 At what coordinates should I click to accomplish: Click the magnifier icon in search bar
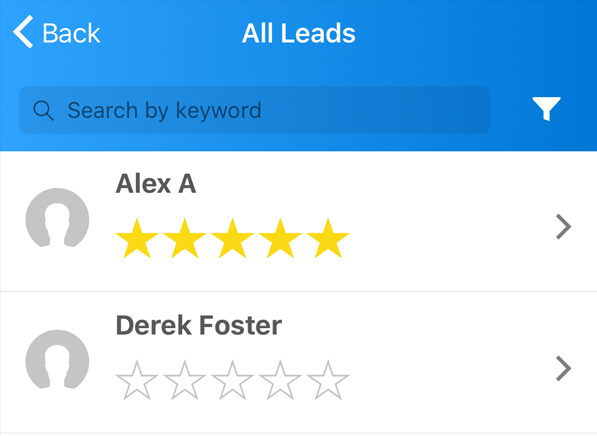(x=43, y=111)
